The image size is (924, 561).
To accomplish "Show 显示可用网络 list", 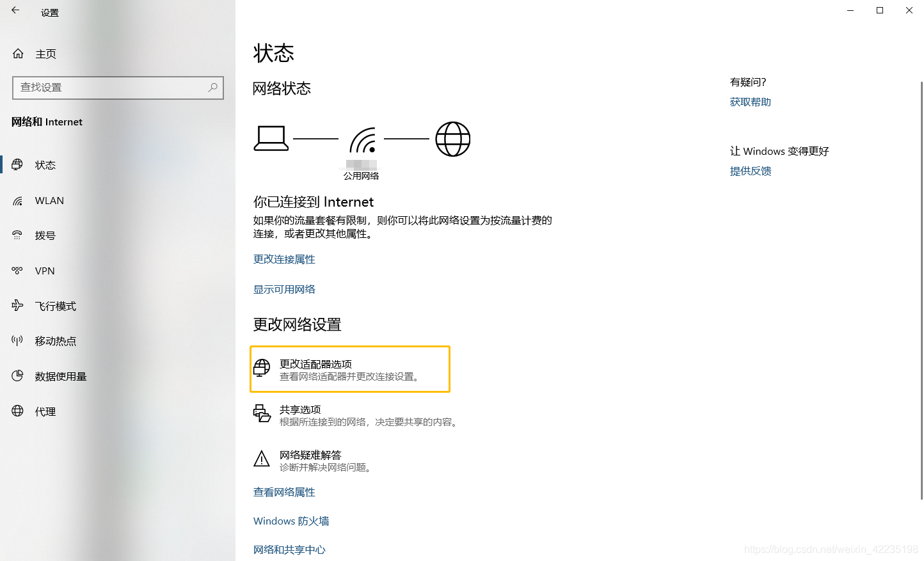I will (284, 288).
